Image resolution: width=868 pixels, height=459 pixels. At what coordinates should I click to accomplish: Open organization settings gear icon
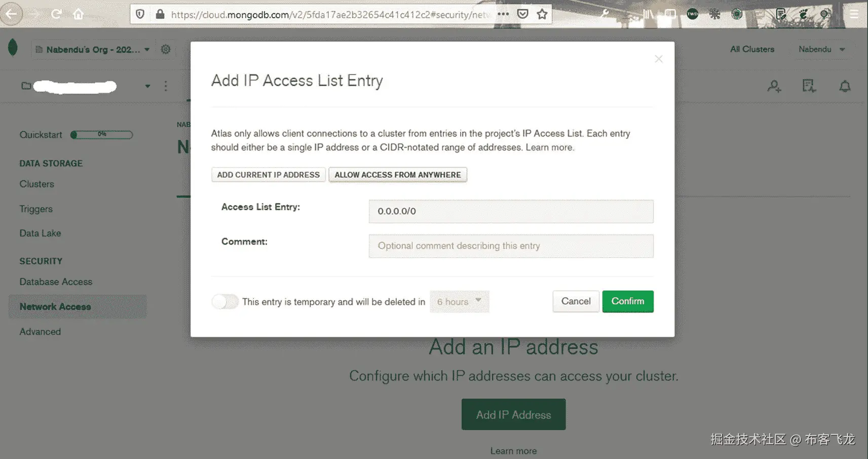[x=166, y=49]
